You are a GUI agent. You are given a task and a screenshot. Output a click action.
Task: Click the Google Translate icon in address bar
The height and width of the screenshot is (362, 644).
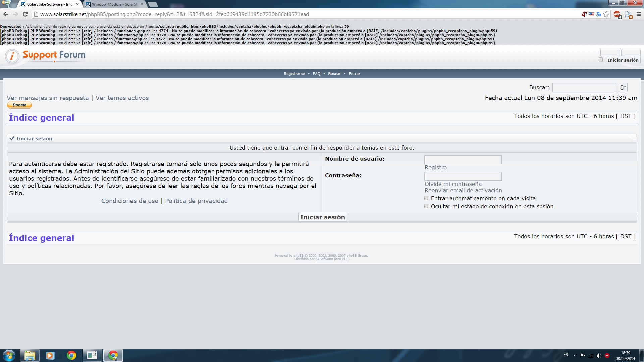599,14
